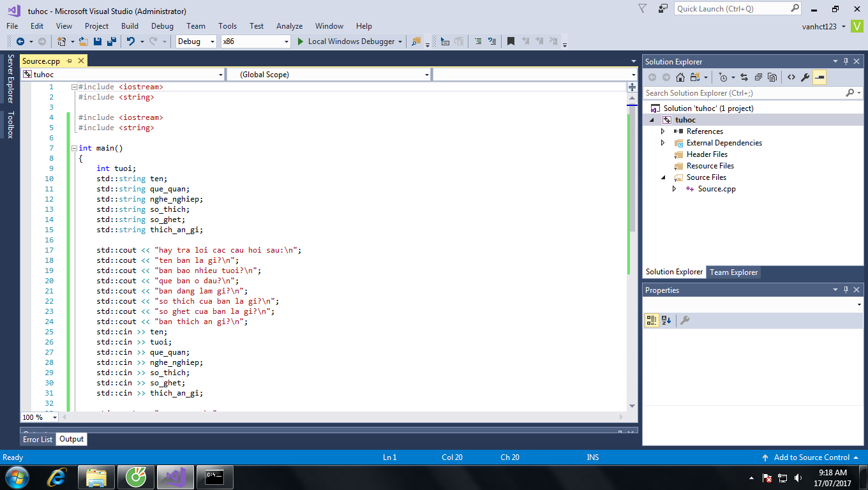Expand the References tree node

(x=663, y=131)
